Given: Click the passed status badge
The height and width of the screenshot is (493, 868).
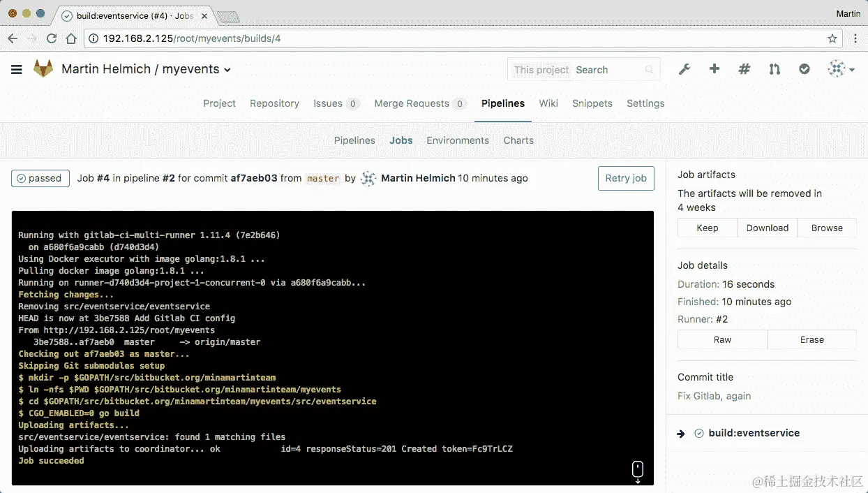Looking at the screenshot, I should (40, 178).
